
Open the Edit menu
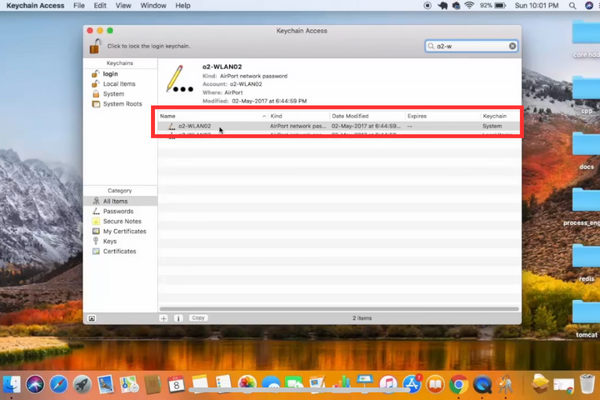pos(100,6)
